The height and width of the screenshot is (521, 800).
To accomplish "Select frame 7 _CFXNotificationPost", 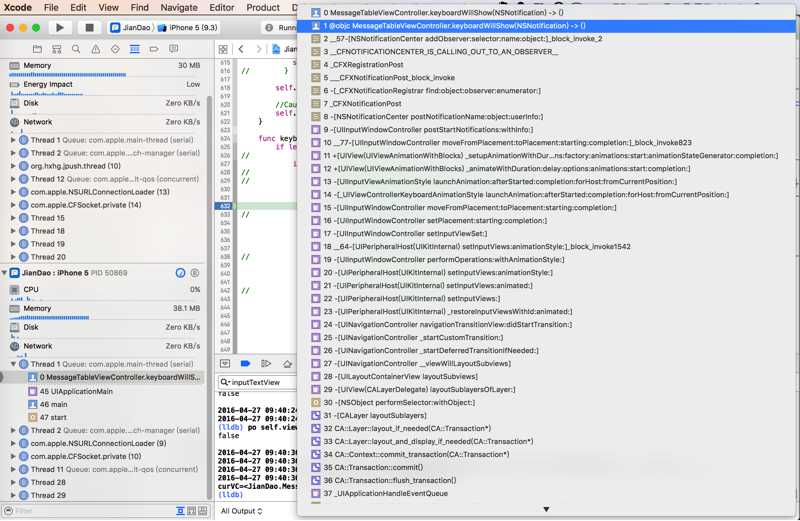I will (x=546, y=104).
